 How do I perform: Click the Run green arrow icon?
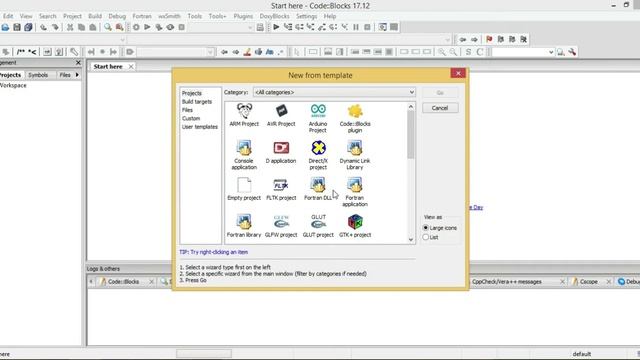click(x=147, y=27)
